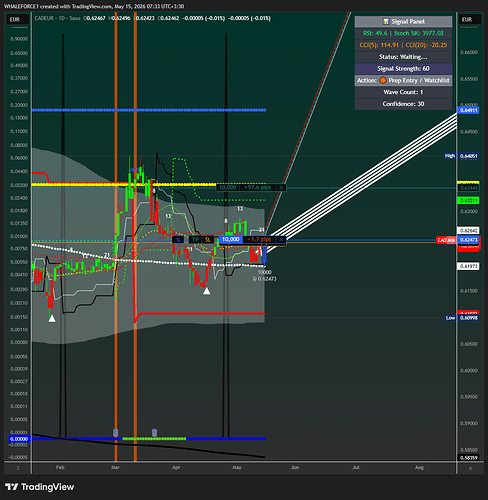
Task: Click the SL button on the order line
Action: point(207,239)
